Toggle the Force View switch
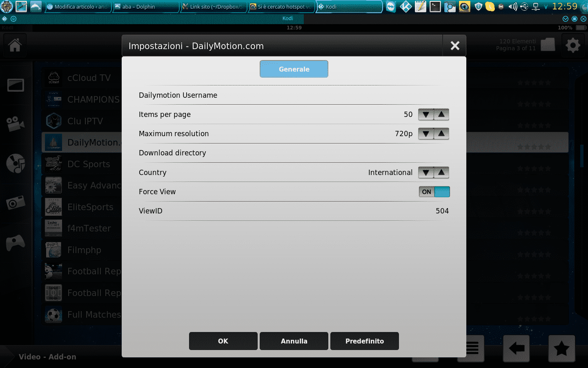Viewport: 588px width, 368px height. click(434, 192)
